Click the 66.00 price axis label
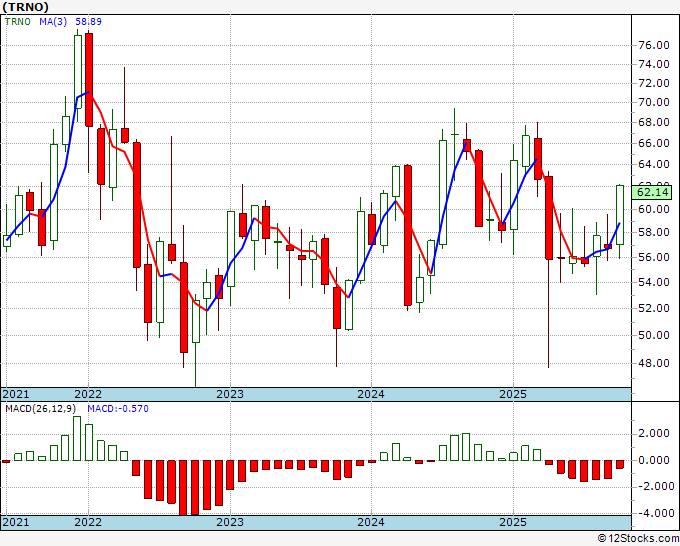Image resolution: width=680 pixels, height=546 pixels. click(x=654, y=144)
